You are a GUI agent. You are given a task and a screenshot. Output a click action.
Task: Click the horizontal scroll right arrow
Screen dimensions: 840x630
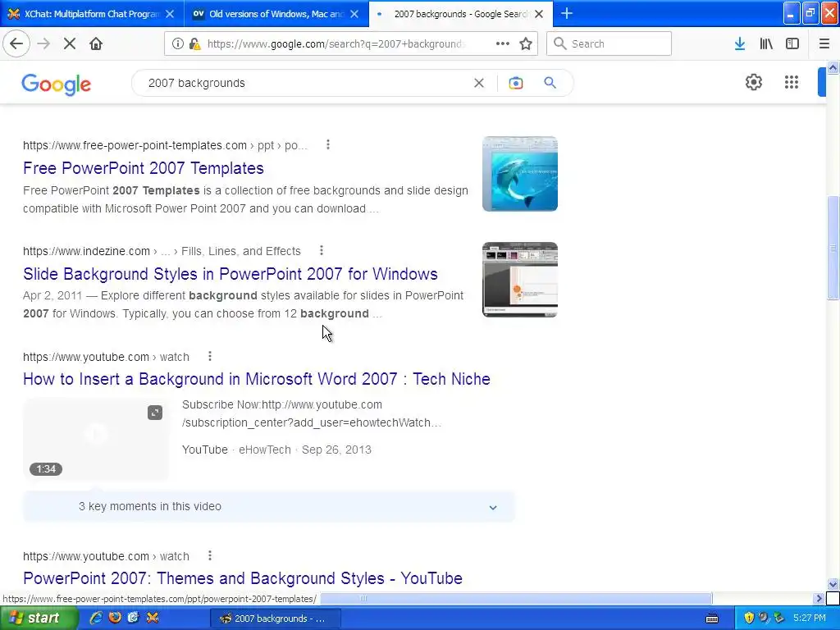pos(819,598)
